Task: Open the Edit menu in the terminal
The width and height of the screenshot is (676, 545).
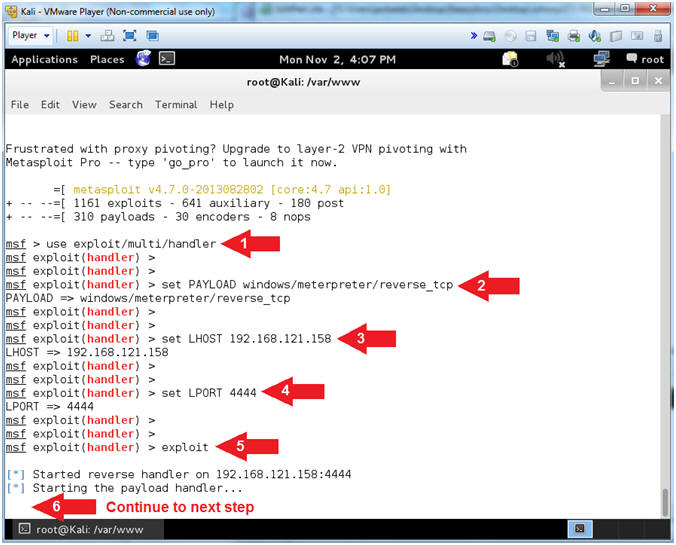Action: (50, 105)
